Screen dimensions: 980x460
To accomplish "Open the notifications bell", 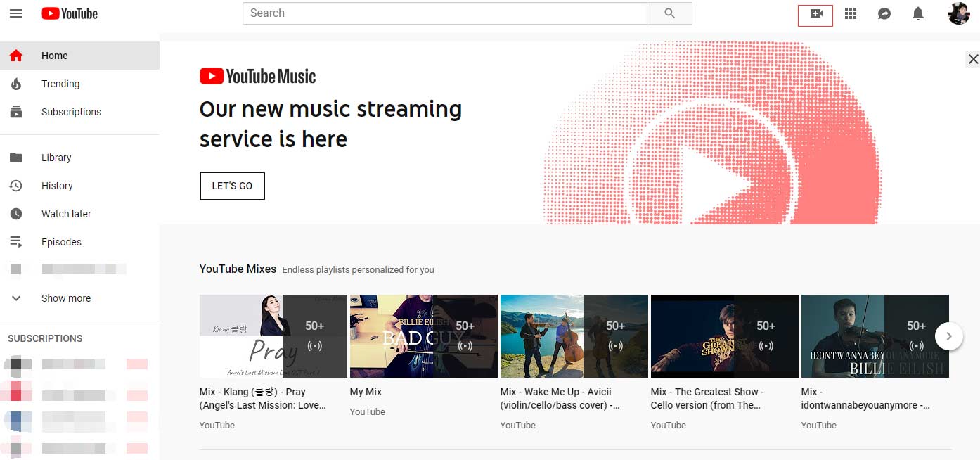I will (x=918, y=13).
